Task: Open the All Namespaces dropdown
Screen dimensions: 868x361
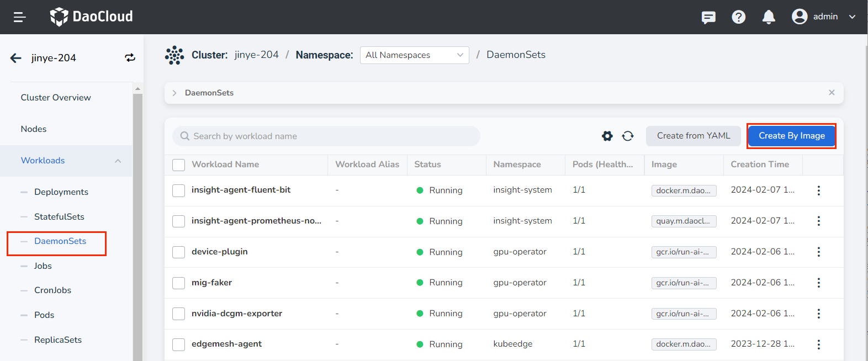Action: point(414,55)
